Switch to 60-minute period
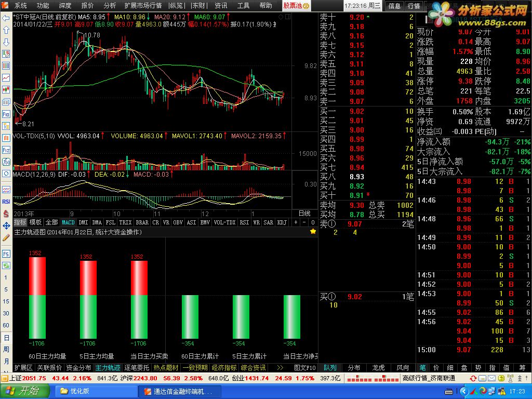This screenshot has width=532, height=399. click(6, 325)
